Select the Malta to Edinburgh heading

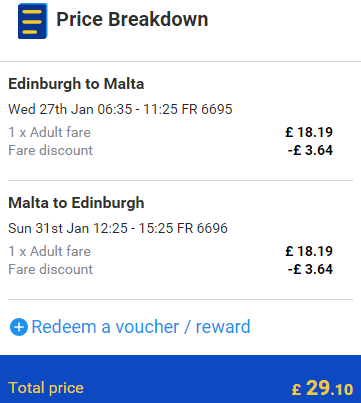pos(76,203)
